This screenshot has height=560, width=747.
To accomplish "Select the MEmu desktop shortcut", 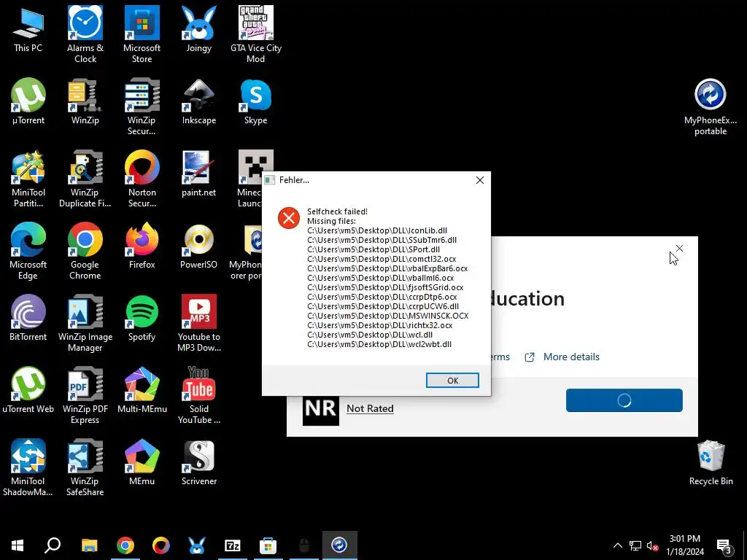I will tap(142, 462).
